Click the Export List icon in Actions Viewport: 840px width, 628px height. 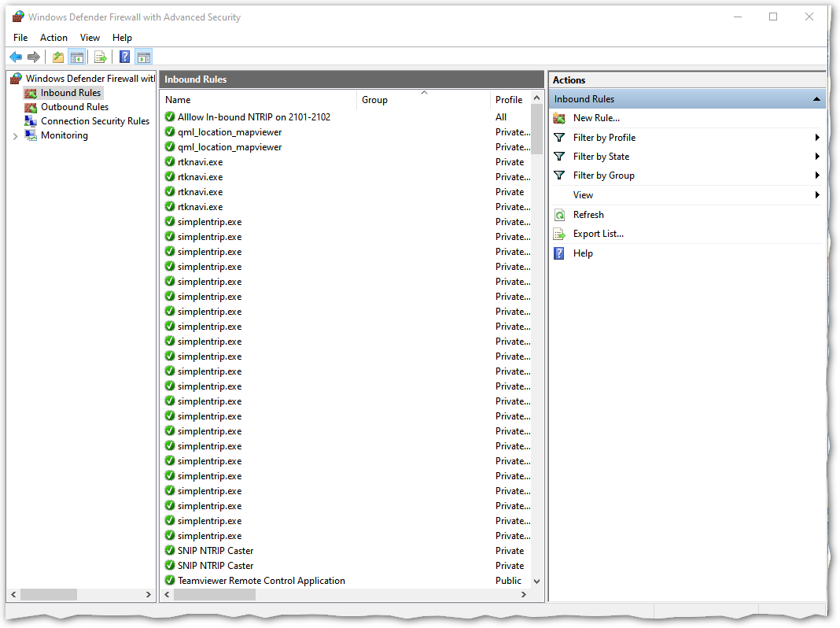coord(559,235)
